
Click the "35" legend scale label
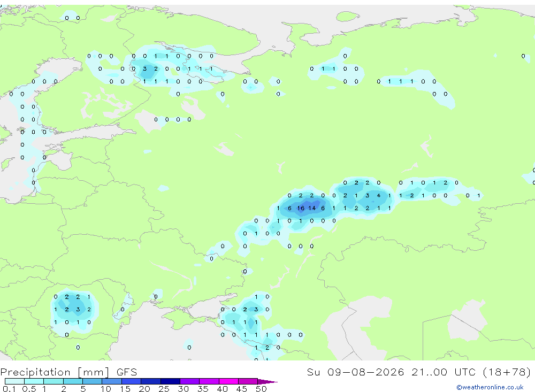coord(203,389)
